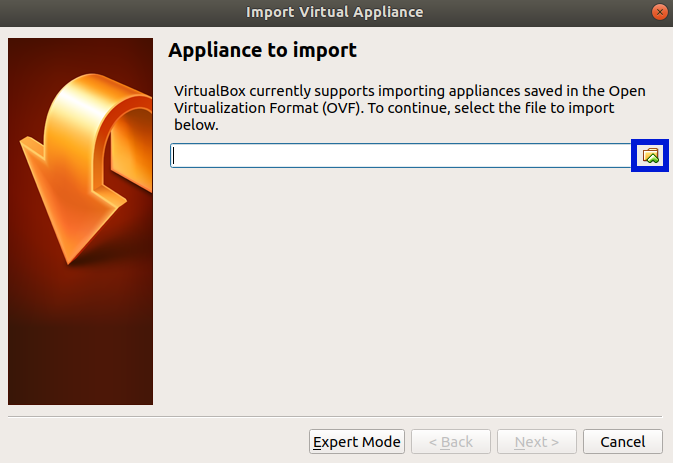
Task: Click the Import Virtual Appliance title bar
Action: point(335,12)
